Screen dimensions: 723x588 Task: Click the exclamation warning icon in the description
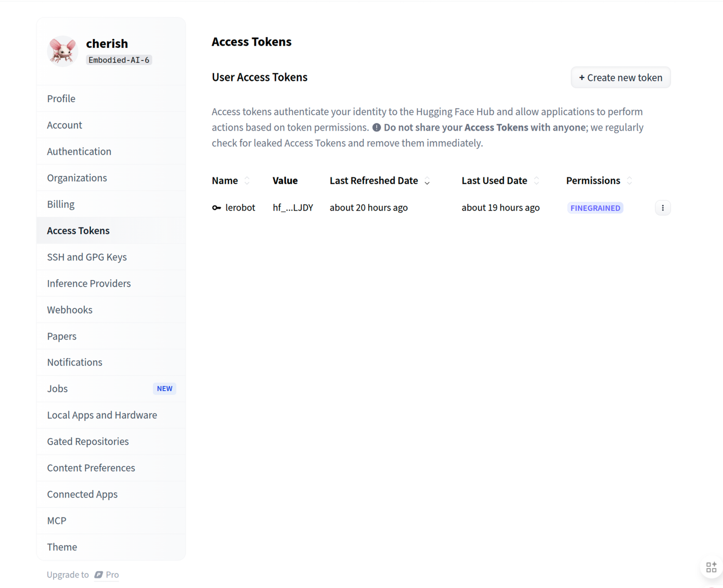(376, 127)
